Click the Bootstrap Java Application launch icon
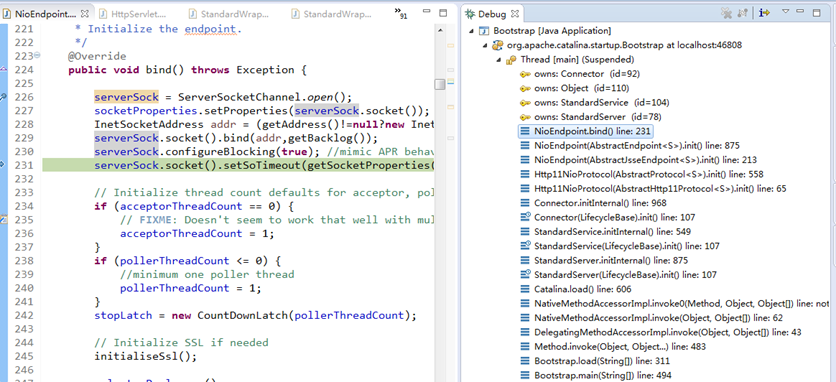Viewport: 836px width, 382px height. pos(484,31)
